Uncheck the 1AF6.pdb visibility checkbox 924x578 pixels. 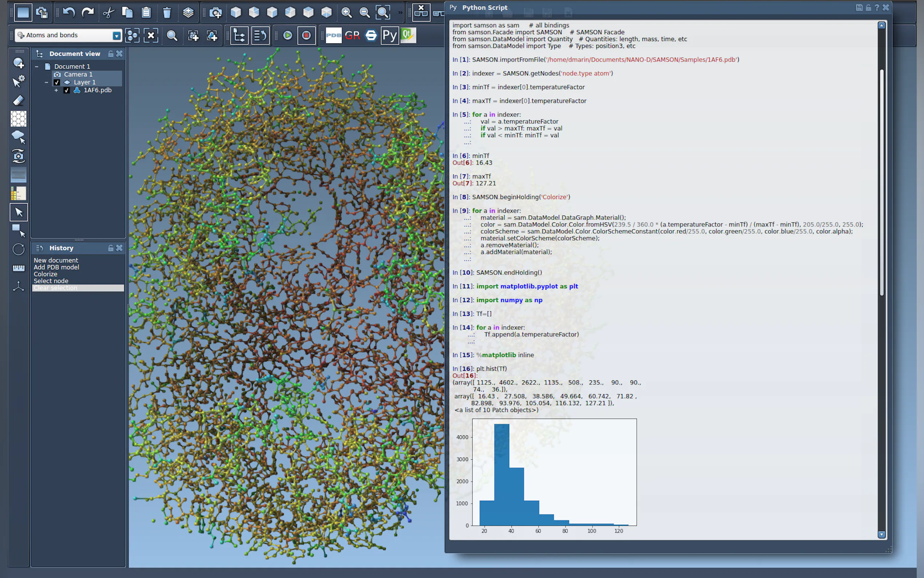67,90
